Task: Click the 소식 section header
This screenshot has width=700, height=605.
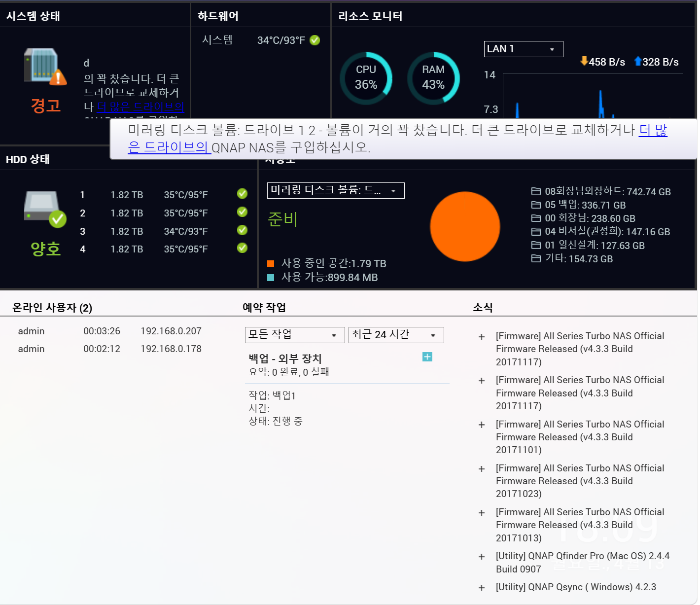Action: 483,308
